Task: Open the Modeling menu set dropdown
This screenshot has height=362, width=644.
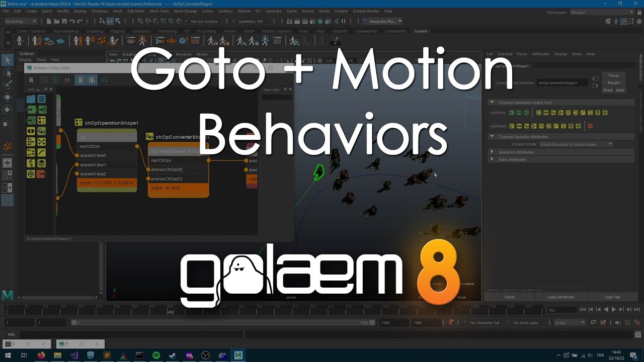Action: [x=20, y=21]
